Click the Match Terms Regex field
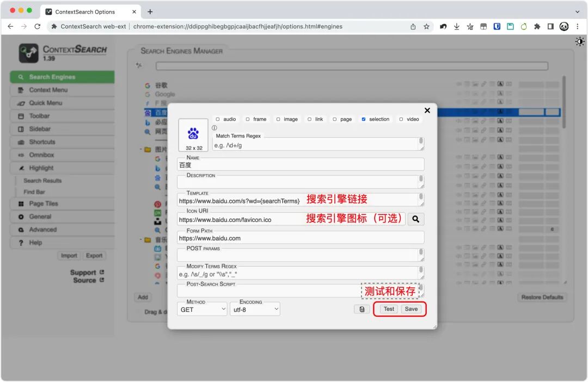588x382 pixels. [318, 145]
